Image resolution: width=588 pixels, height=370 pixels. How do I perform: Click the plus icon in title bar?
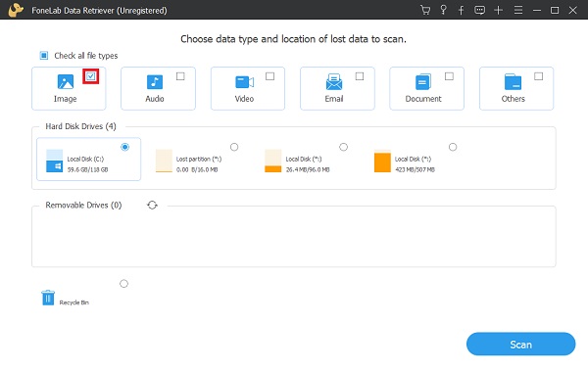tap(498, 10)
